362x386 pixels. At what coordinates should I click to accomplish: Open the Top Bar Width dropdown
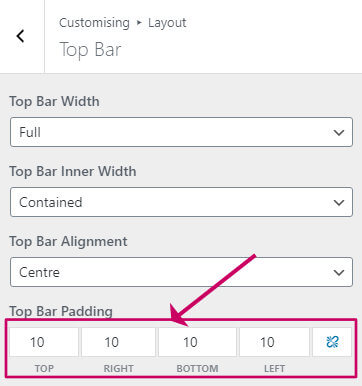pyautogui.click(x=181, y=132)
